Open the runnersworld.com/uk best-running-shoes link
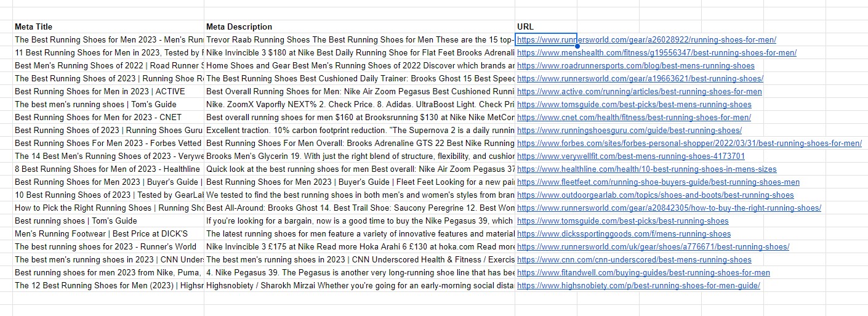 pyautogui.click(x=653, y=247)
